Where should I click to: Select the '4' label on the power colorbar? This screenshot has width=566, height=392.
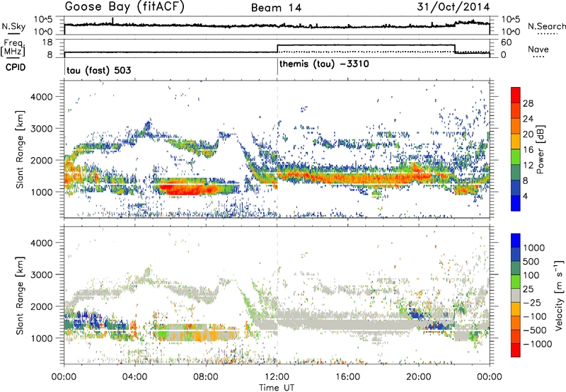point(526,196)
